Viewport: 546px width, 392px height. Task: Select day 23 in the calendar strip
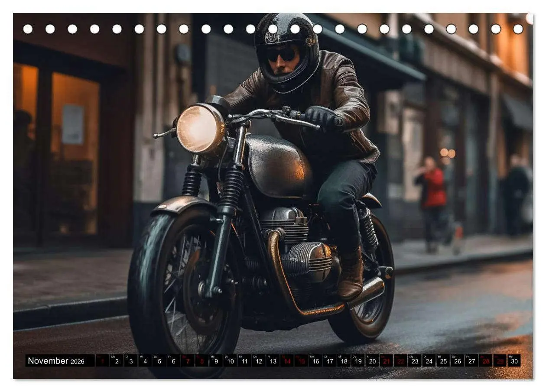click(414, 361)
